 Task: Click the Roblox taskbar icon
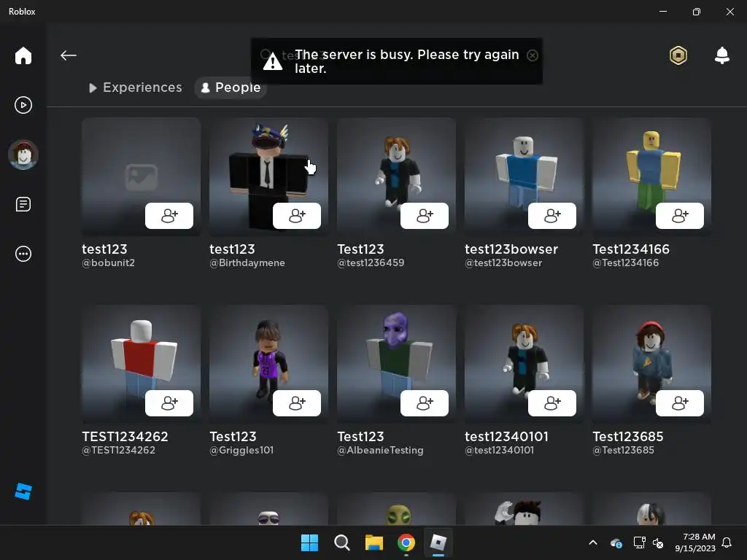[x=438, y=542]
